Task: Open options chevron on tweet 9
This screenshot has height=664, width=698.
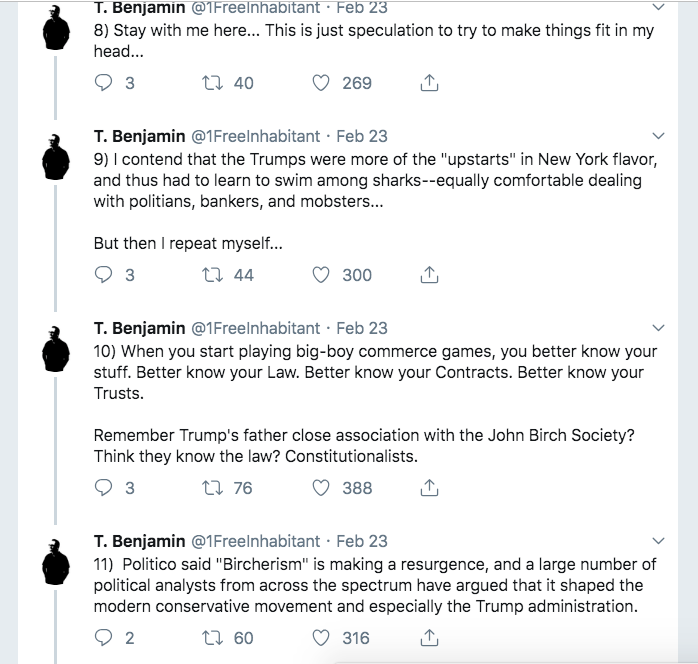Action: click(658, 136)
